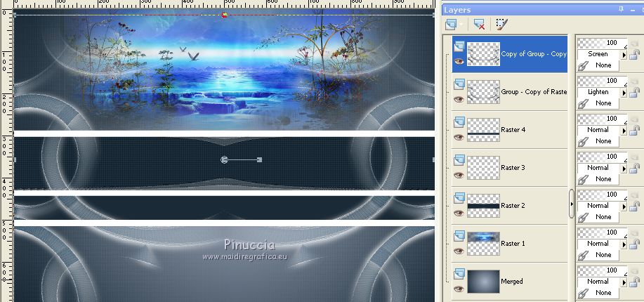Open Raster 4 blend mode arrow
Viewport: 644px width, 302px height.
(624, 131)
